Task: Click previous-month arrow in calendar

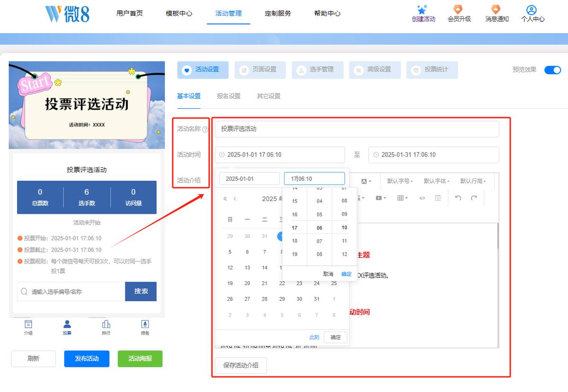Action: (235, 199)
